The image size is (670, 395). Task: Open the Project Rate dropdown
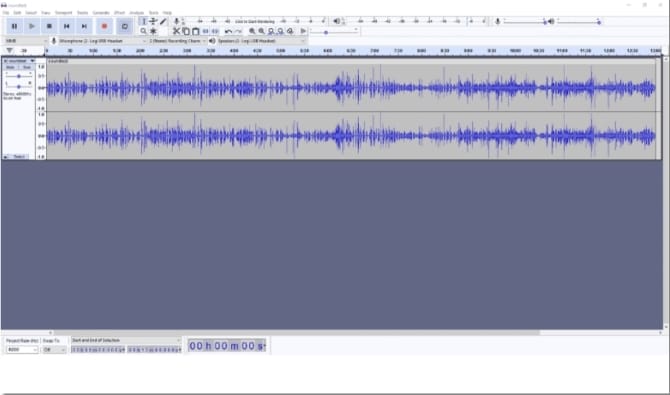point(22,350)
